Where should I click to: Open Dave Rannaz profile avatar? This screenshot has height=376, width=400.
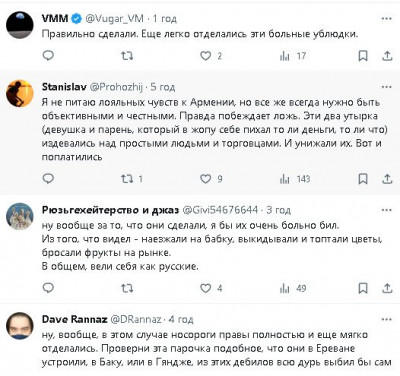point(20,326)
